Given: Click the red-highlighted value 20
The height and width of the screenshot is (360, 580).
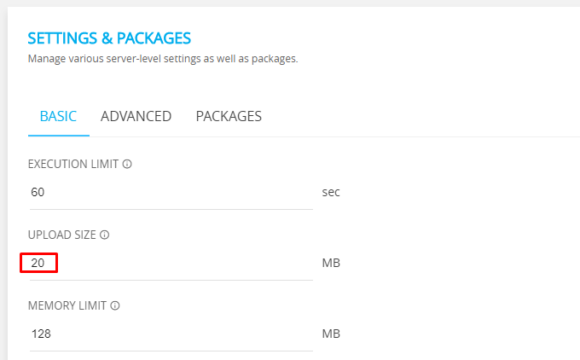Looking at the screenshot, I should [38, 263].
